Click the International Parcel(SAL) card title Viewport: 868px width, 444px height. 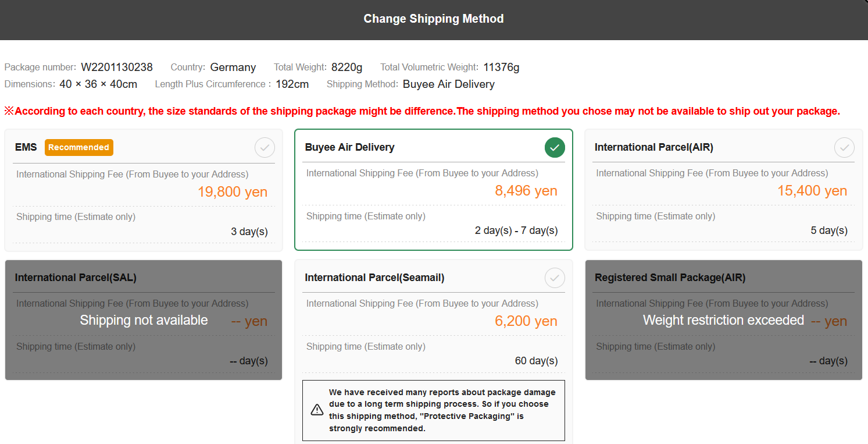click(x=76, y=278)
